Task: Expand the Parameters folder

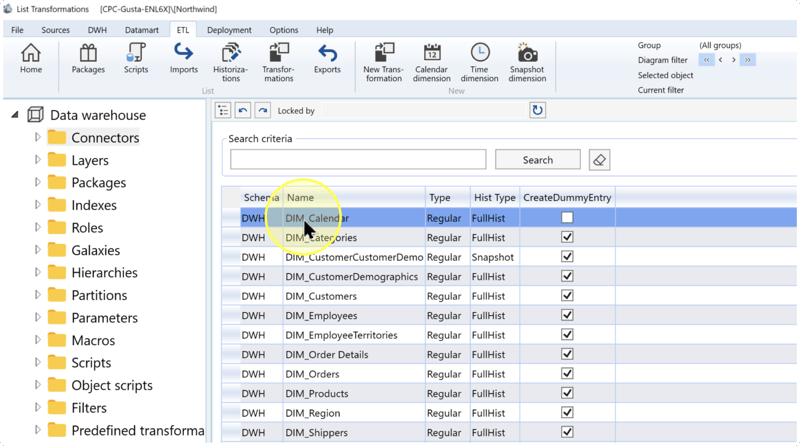Action: coord(37,317)
